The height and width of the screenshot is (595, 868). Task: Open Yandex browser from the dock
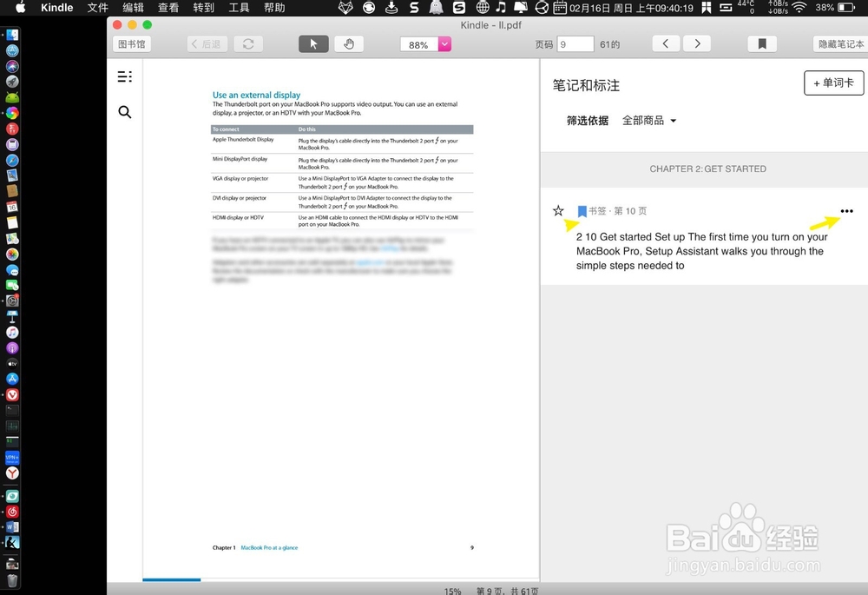(x=12, y=473)
